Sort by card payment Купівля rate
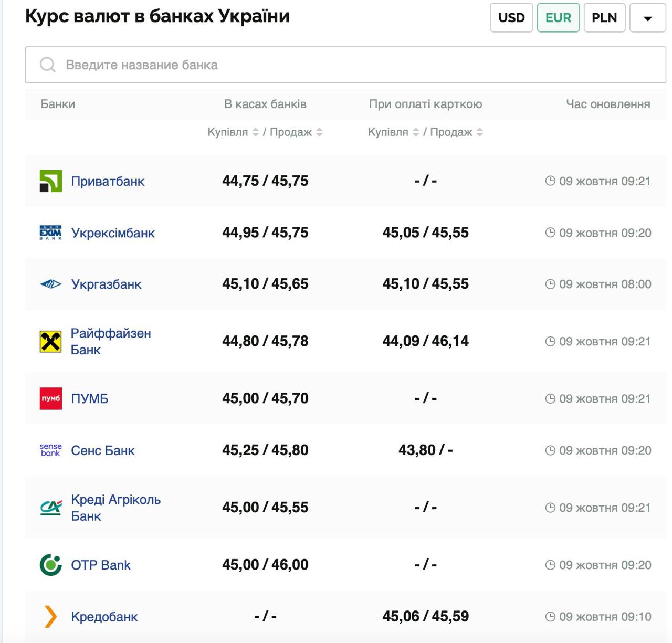Viewport: 672px width, 643px height. click(415, 132)
